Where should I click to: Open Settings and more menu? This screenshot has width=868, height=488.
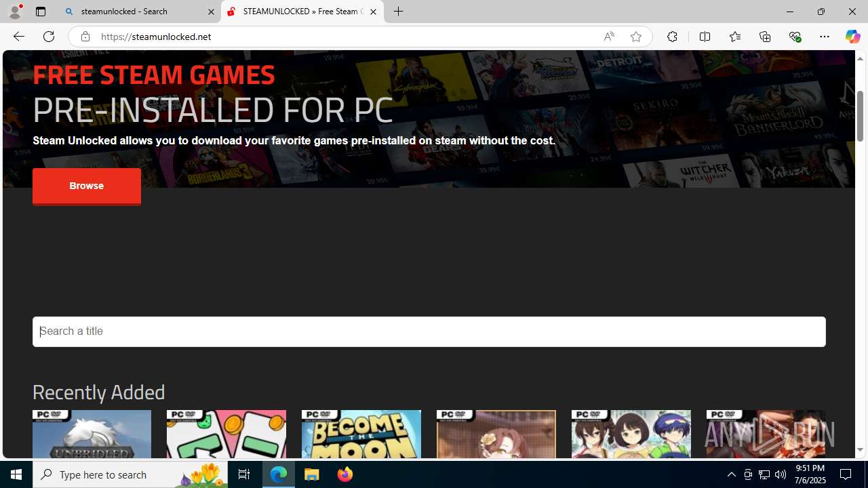(825, 37)
